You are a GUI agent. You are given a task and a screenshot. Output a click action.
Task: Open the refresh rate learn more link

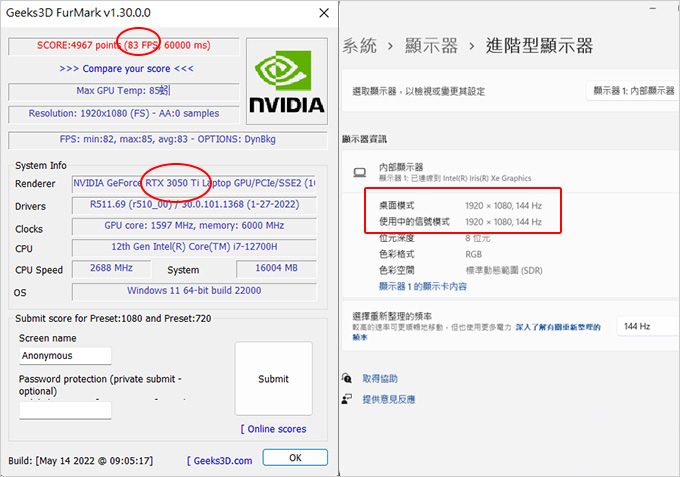click(558, 327)
